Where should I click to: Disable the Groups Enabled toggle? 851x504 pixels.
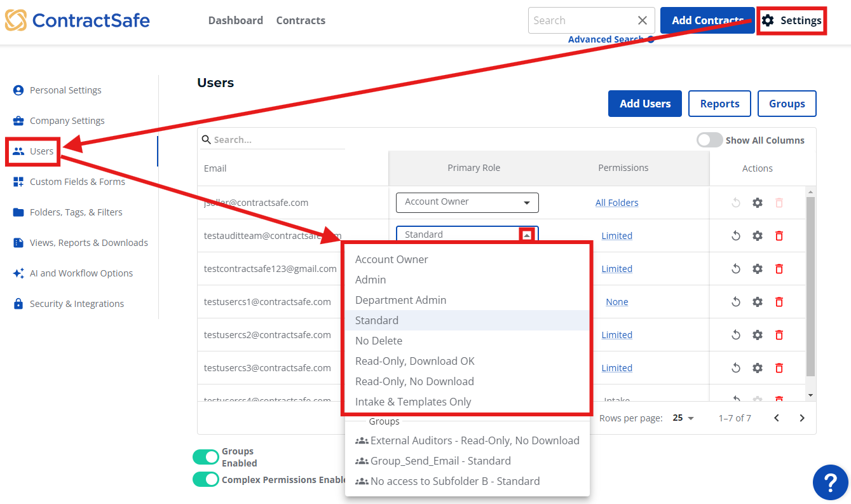coord(205,456)
